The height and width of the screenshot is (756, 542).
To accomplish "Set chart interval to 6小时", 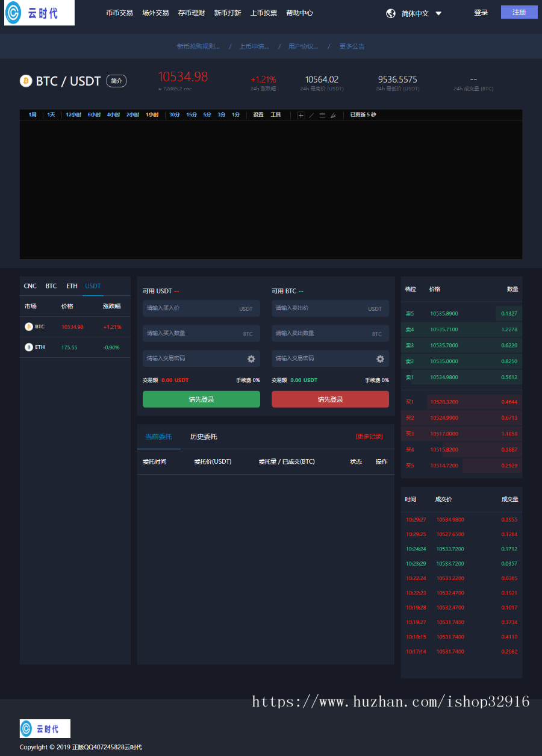I will tap(94, 114).
